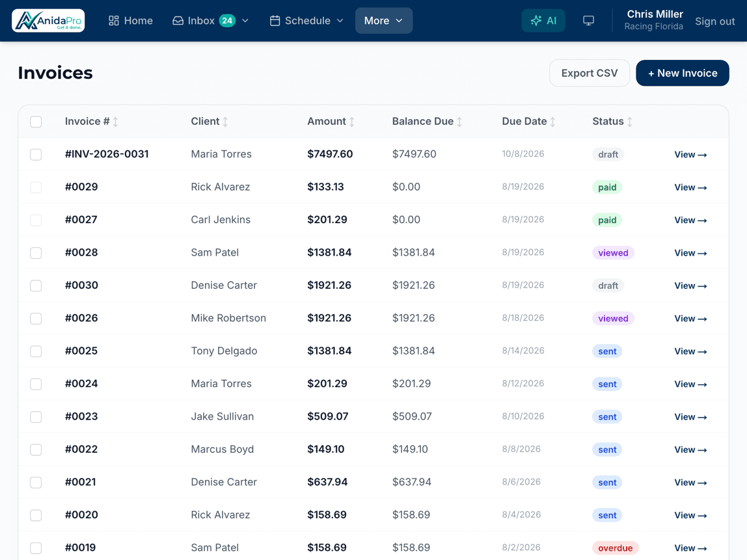Click the Inbox unread count badge 24
The height and width of the screenshot is (560, 747).
(227, 20)
